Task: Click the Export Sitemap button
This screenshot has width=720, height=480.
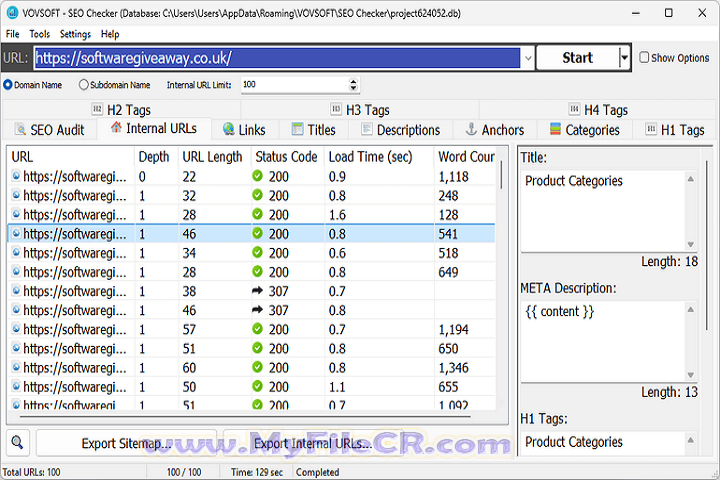Action: [x=126, y=443]
